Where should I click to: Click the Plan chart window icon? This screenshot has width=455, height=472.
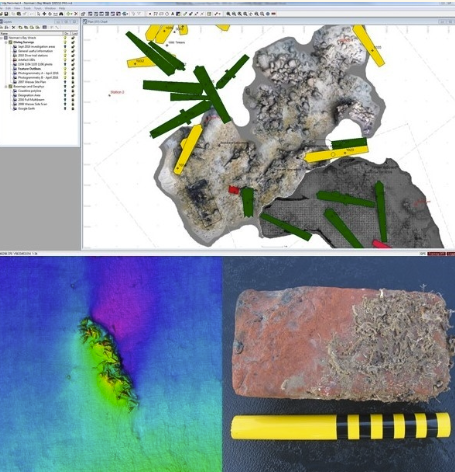(85, 22)
